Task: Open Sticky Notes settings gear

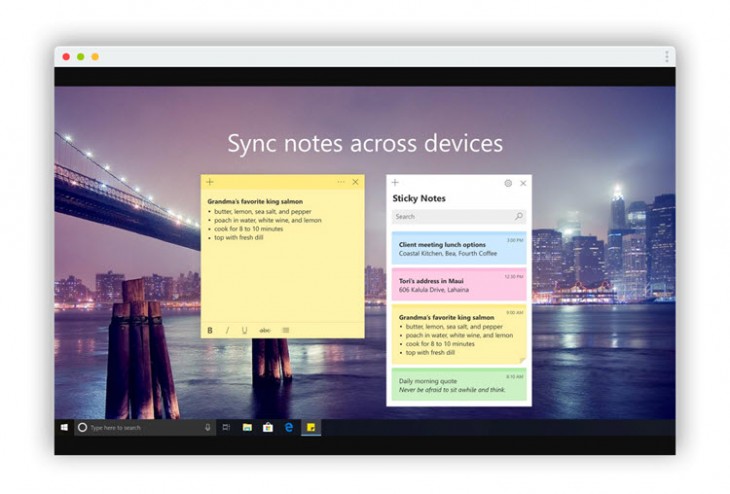Action: pyautogui.click(x=508, y=183)
